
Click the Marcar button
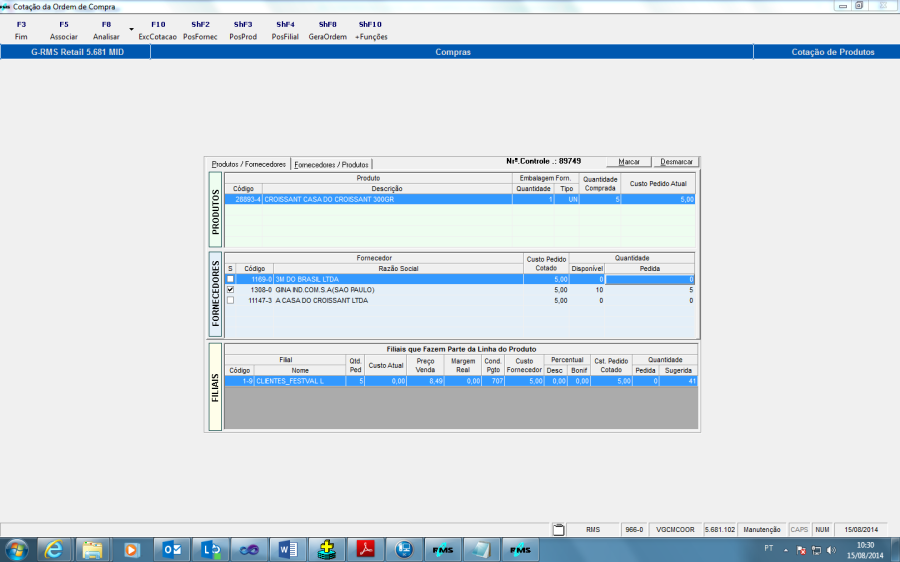[629, 162]
